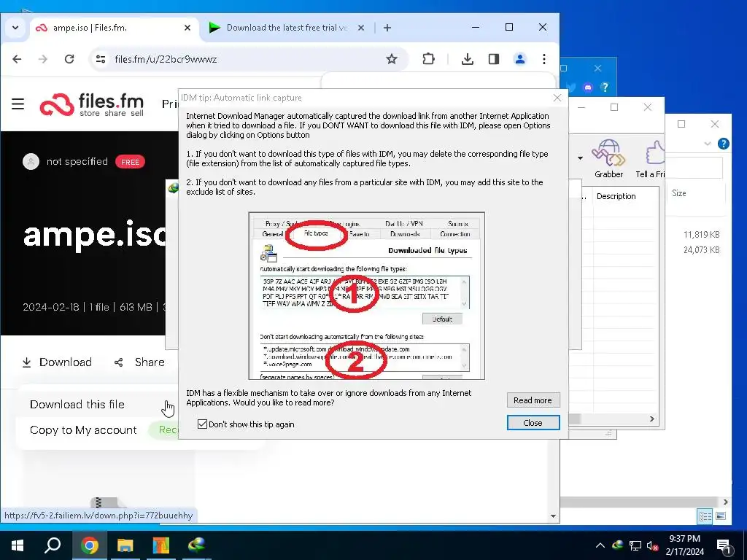This screenshot has height=560, width=747.
Task: Bookmark this page with the star
Action: tap(392, 59)
